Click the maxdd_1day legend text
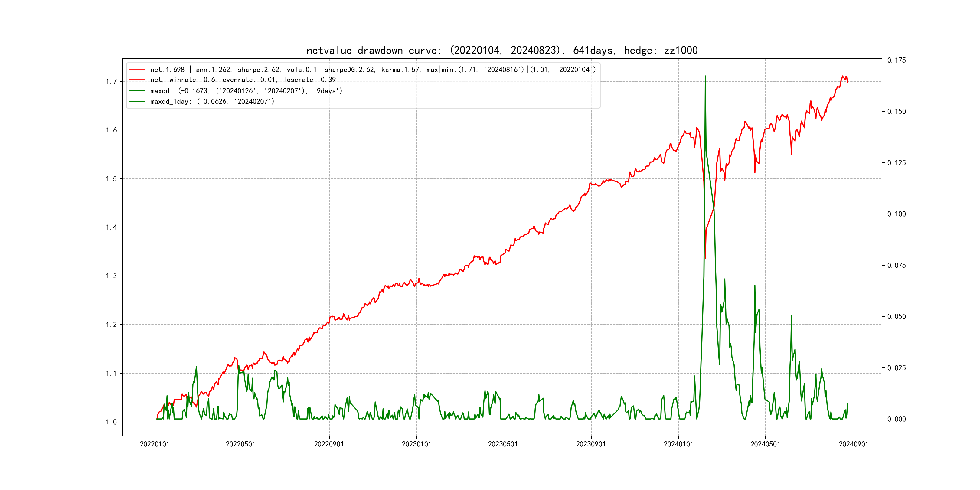Image resolution: width=980 pixels, height=490 pixels. click(x=212, y=102)
